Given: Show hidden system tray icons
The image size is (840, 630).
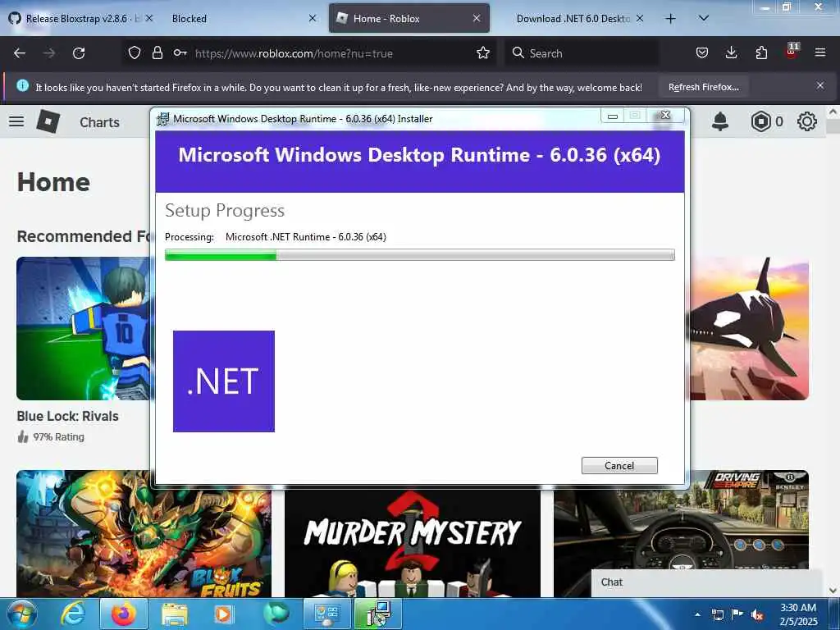Looking at the screenshot, I should (x=697, y=614).
